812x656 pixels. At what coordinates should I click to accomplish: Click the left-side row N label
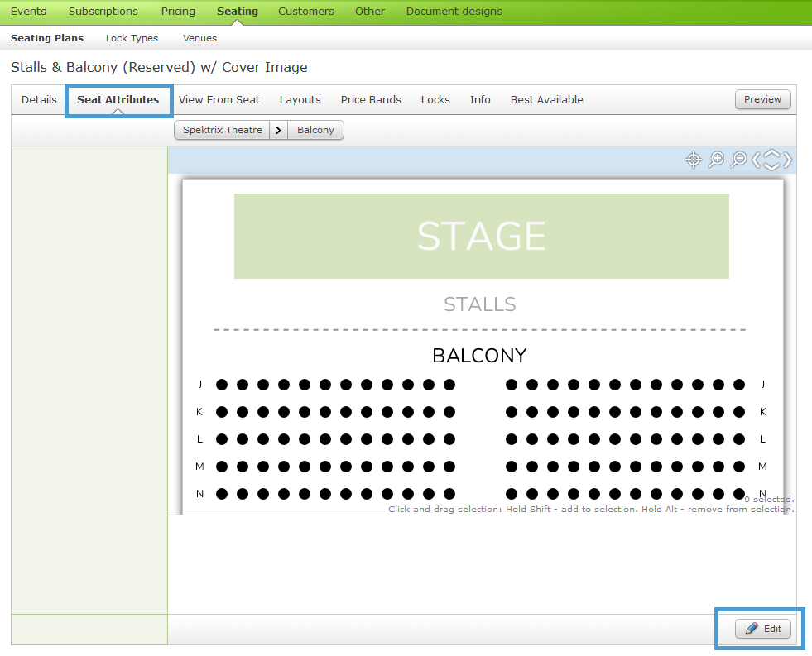[x=199, y=494]
